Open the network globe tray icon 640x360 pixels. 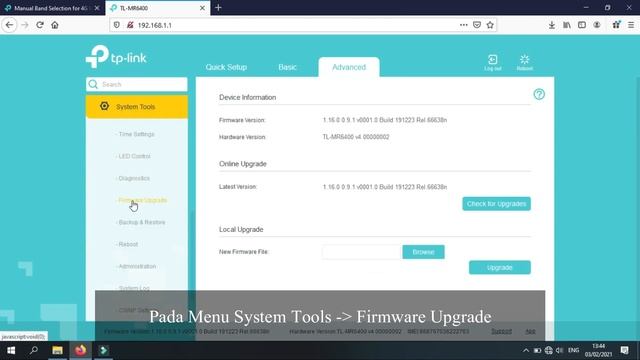click(549, 350)
